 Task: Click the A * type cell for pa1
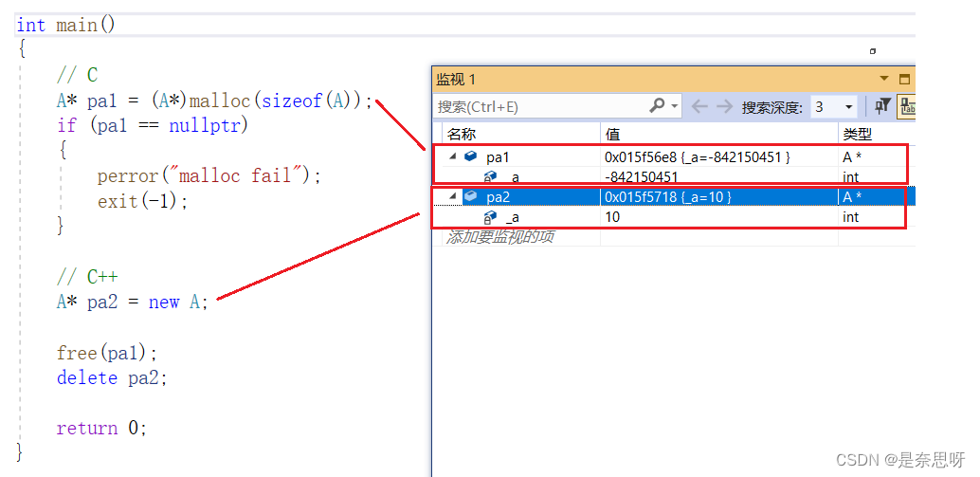pos(852,156)
